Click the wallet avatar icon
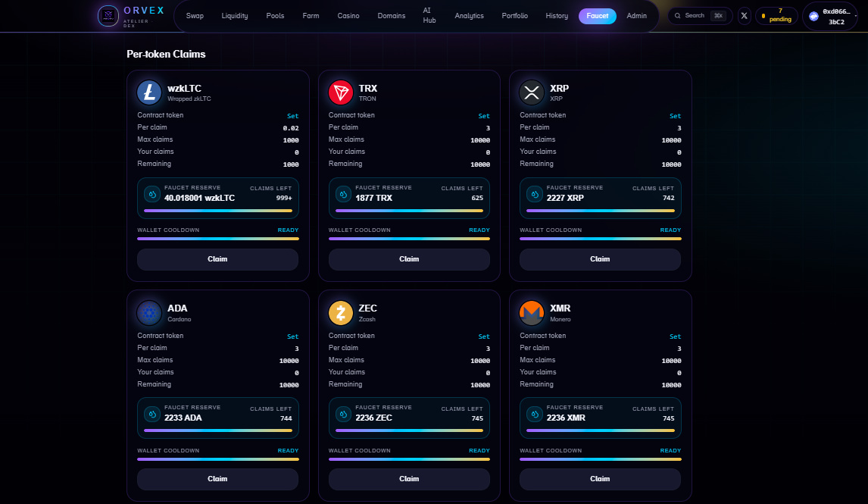 tap(813, 16)
